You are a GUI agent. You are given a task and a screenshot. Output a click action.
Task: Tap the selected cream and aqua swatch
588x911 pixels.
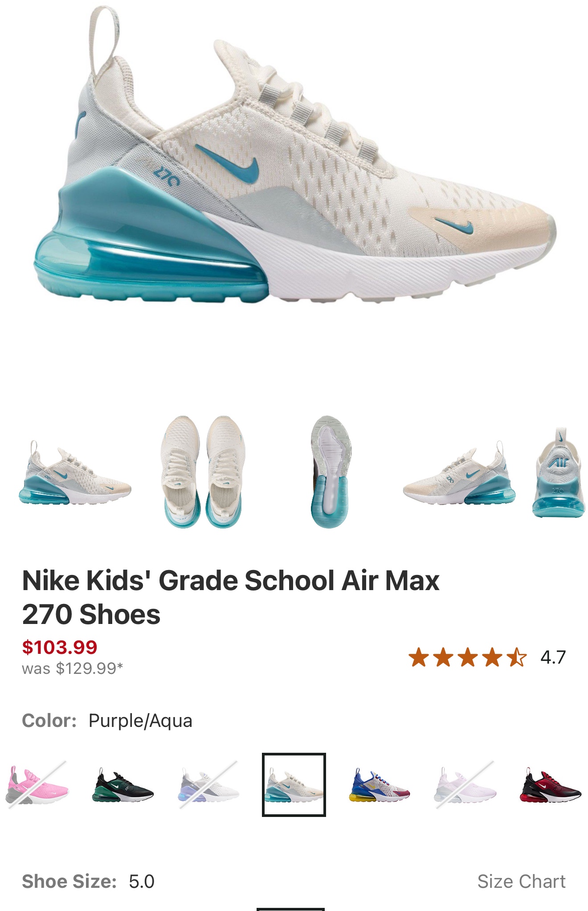coord(294,785)
